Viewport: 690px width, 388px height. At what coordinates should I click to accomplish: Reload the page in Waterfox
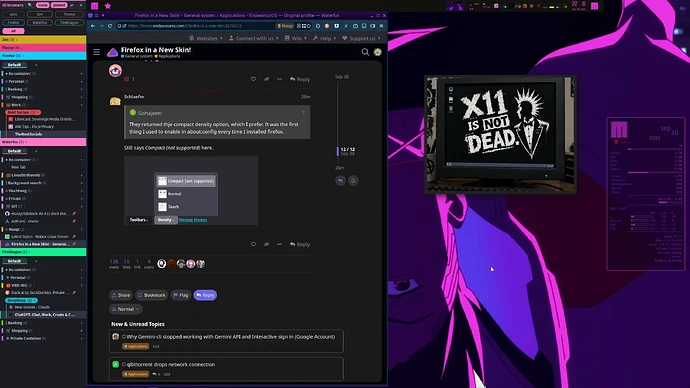click(x=110, y=26)
